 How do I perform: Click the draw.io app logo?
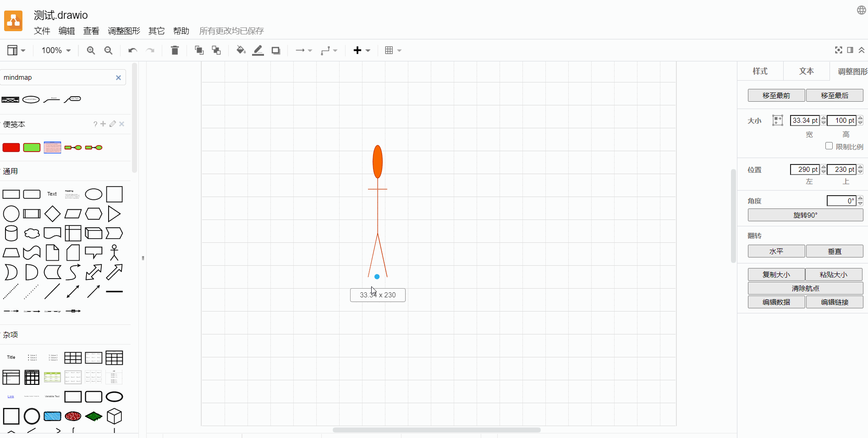coord(13,21)
